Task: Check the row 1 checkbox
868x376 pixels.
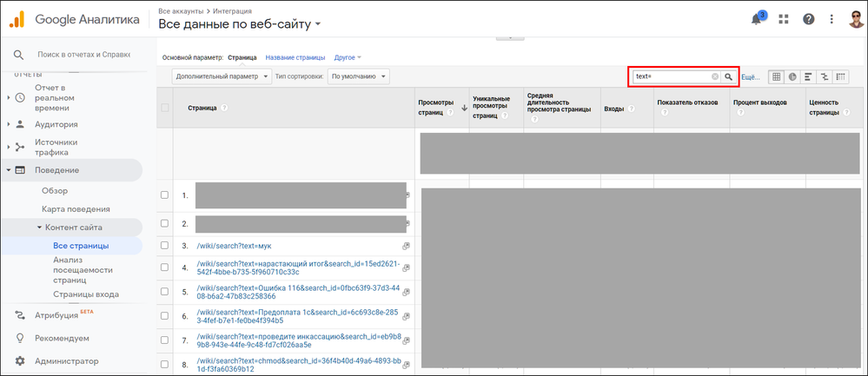Action: click(x=164, y=195)
